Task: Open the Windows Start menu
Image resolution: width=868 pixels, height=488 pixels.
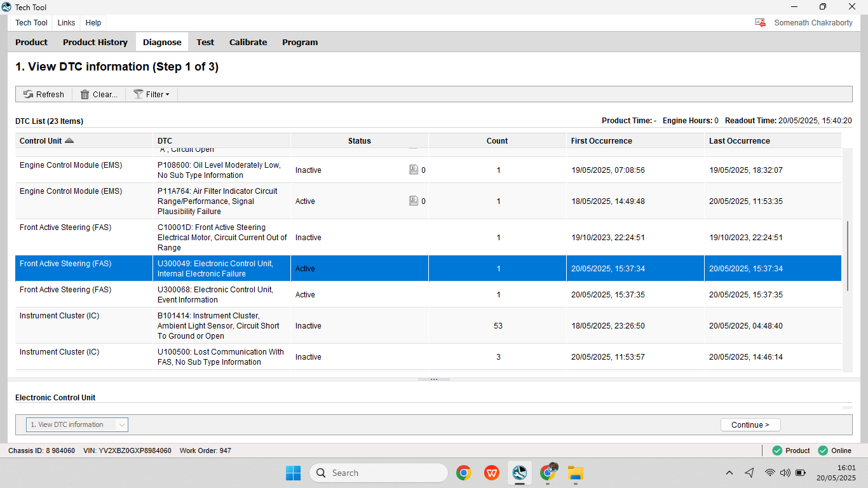Action: pos(293,473)
